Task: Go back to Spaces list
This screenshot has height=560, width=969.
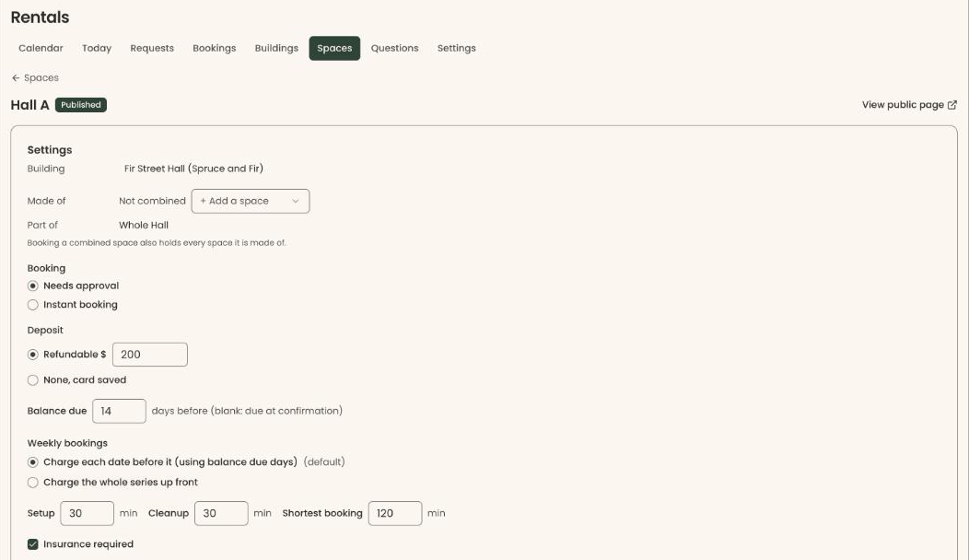Action: pos(35,78)
